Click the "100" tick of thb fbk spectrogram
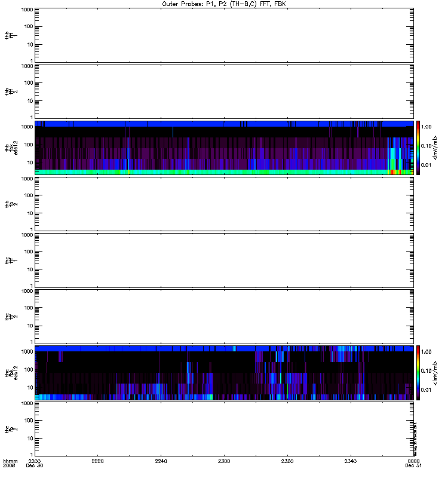 coord(29,145)
